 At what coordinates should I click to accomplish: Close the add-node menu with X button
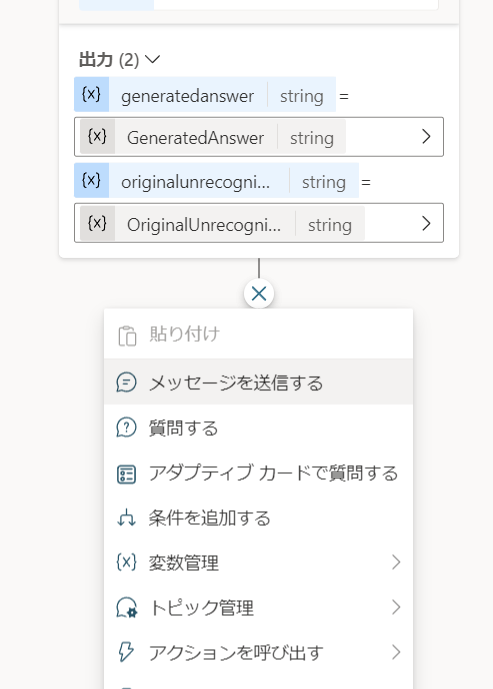coord(259,294)
